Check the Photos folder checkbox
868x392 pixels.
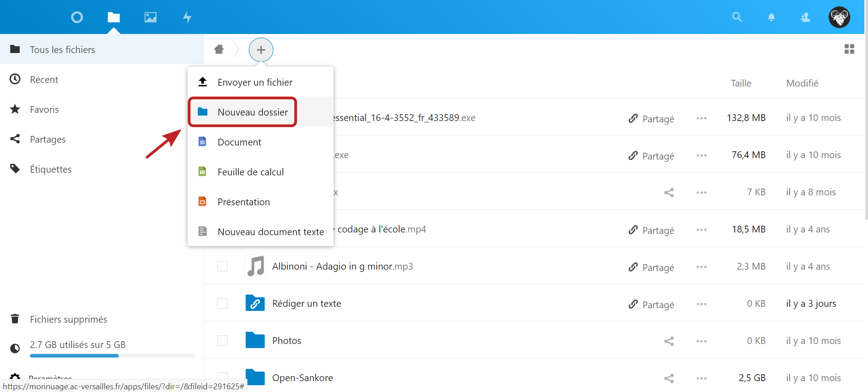point(222,340)
